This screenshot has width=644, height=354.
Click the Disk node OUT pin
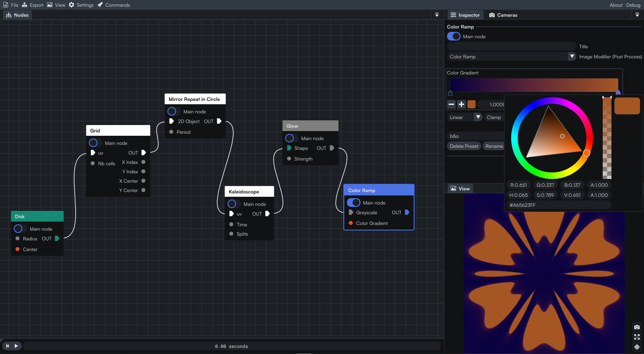57,238
